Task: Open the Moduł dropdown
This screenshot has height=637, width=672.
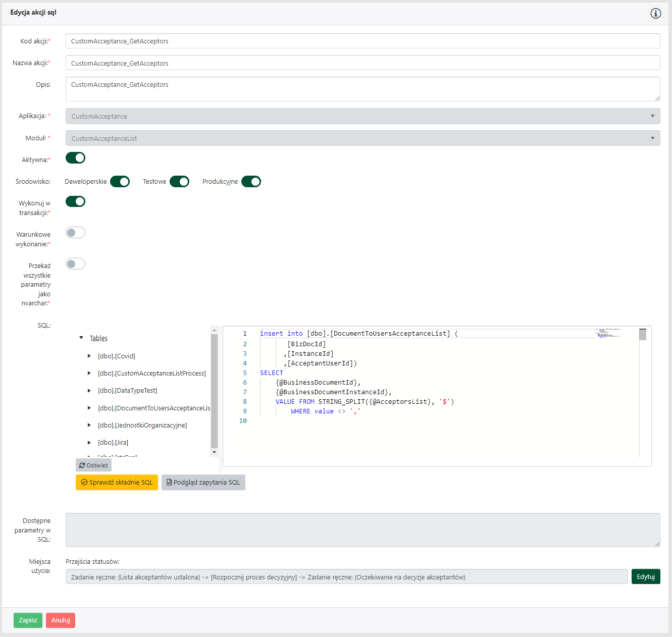Action: pos(652,138)
